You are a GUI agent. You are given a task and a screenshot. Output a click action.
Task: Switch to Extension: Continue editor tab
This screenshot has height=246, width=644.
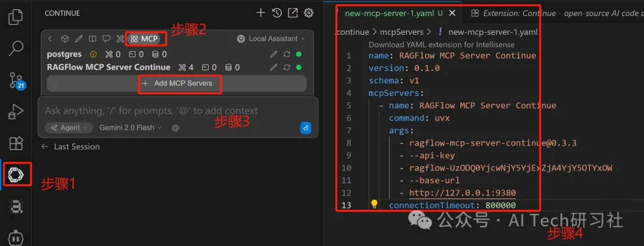pos(556,13)
